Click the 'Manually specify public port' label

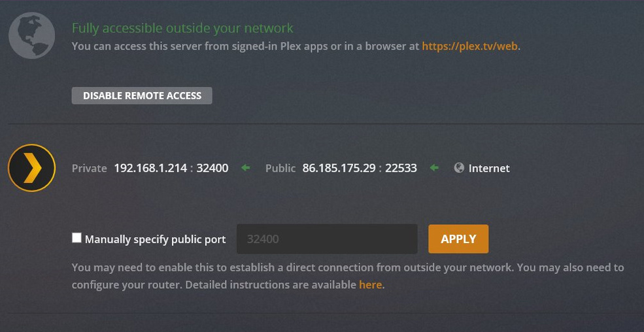point(155,239)
